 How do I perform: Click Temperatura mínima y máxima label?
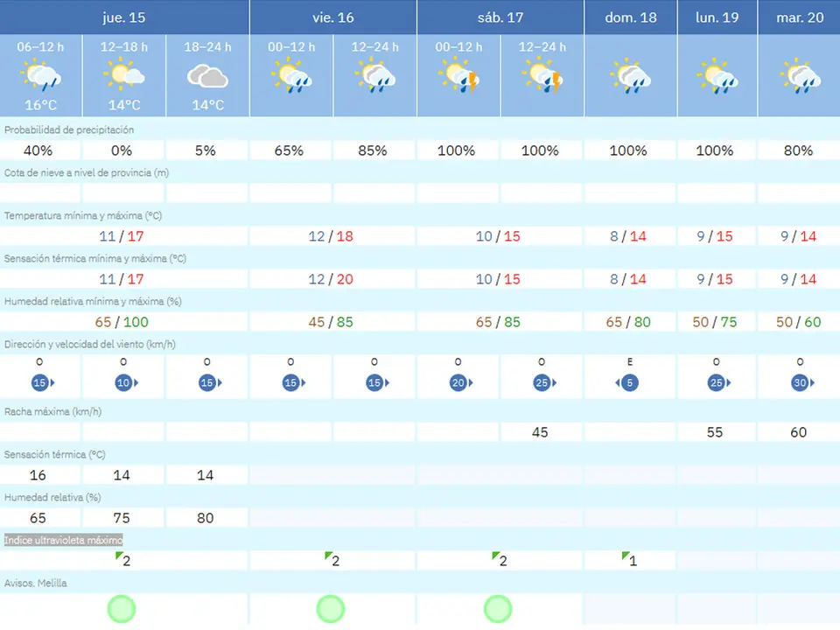[83, 215]
